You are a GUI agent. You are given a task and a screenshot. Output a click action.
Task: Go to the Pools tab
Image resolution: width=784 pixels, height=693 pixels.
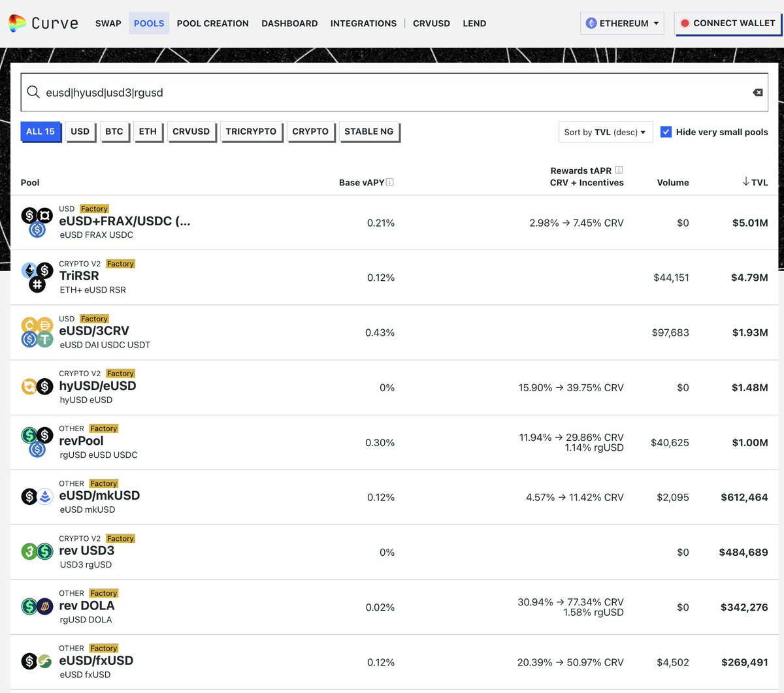149,23
